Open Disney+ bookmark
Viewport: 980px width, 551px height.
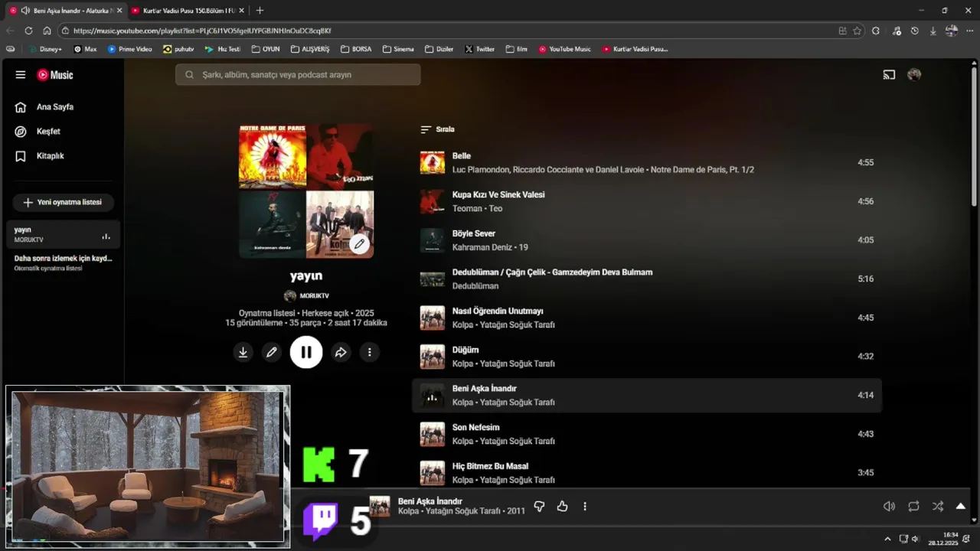pos(46,49)
